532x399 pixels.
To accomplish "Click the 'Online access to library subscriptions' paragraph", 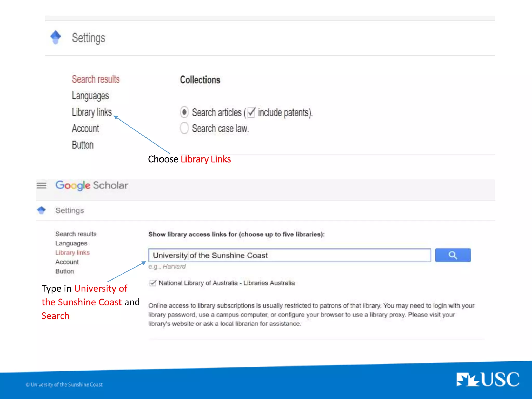I will coord(311,315).
